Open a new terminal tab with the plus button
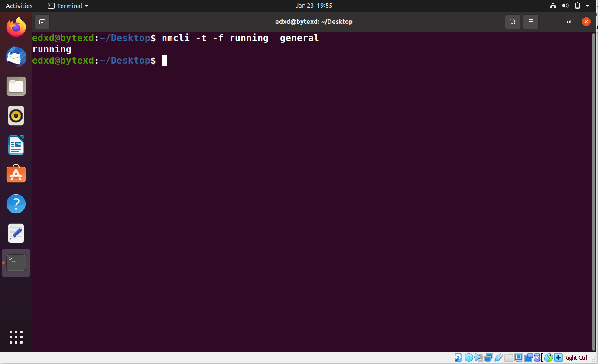The width and height of the screenshot is (598, 364). pyautogui.click(x=42, y=21)
